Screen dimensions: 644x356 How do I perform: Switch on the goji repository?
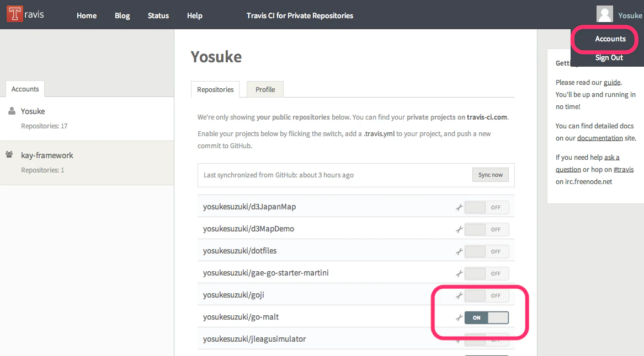click(x=487, y=296)
